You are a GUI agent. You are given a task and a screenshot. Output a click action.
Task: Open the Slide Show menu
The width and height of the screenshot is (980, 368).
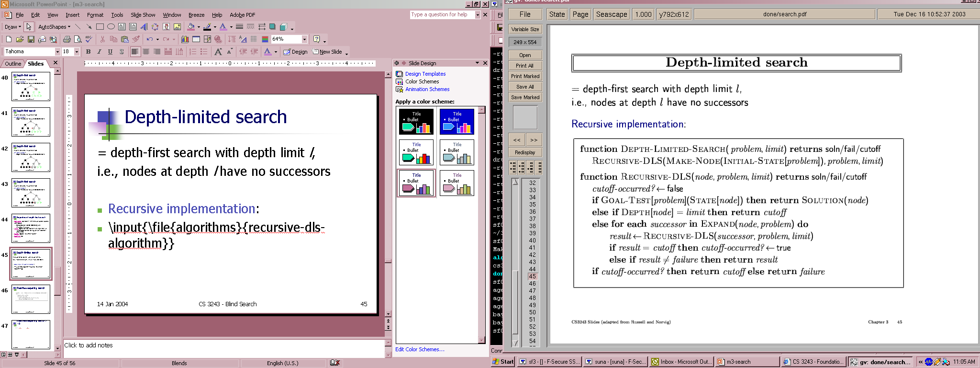(143, 15)
